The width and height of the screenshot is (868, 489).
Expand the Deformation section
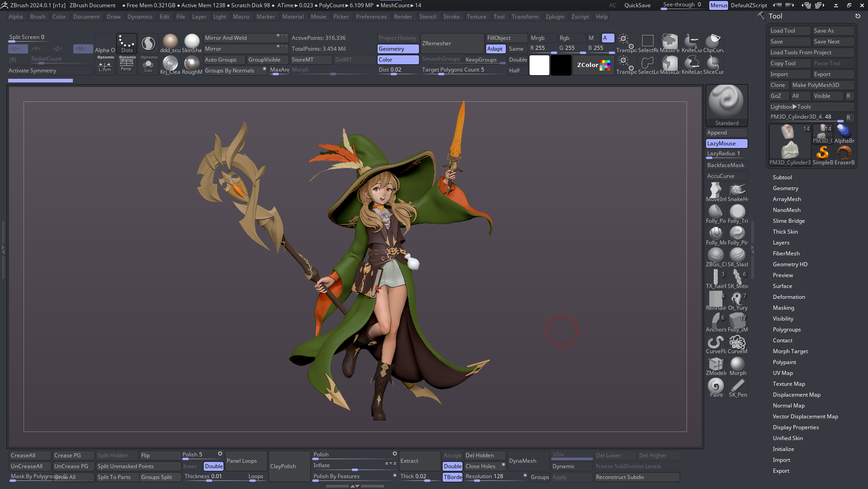pos(789,297)
